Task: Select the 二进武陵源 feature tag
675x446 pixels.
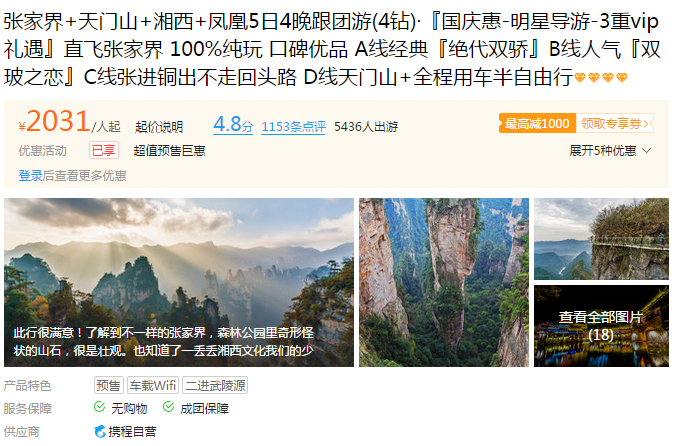Action: [x=215, y=385]
